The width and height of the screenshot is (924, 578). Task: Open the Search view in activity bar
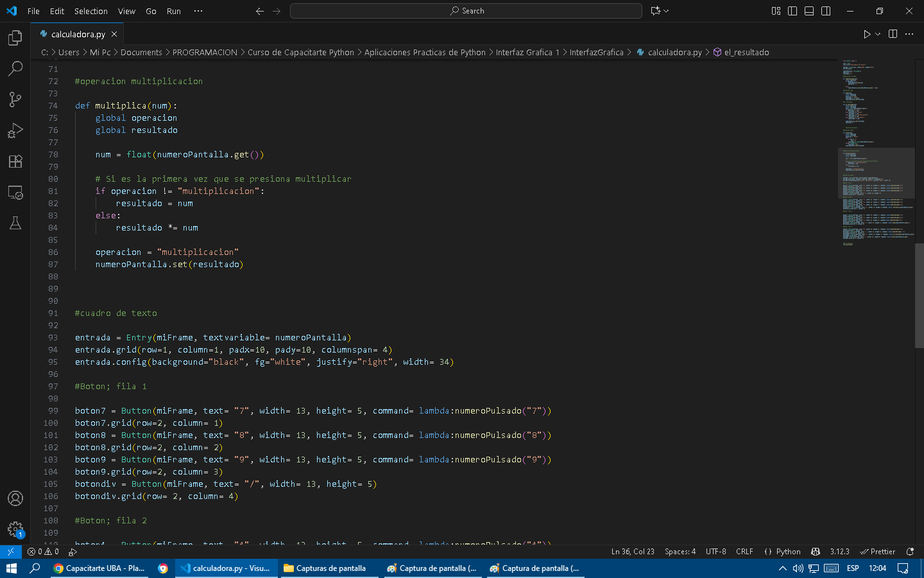tap(15, 69)
